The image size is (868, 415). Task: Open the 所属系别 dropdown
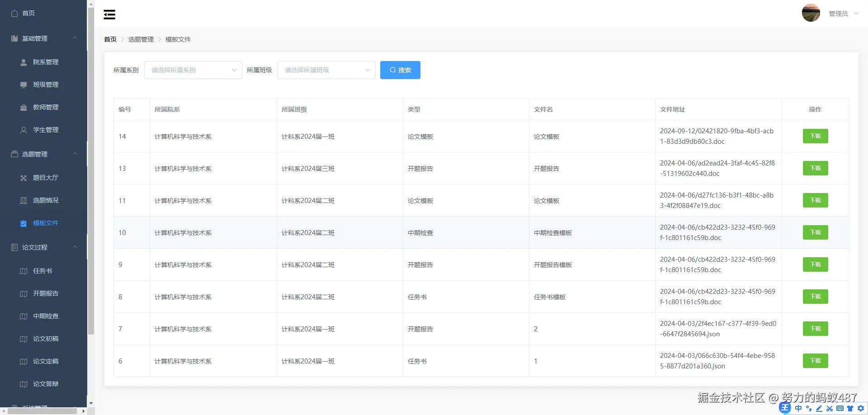[x=193, y=70]
